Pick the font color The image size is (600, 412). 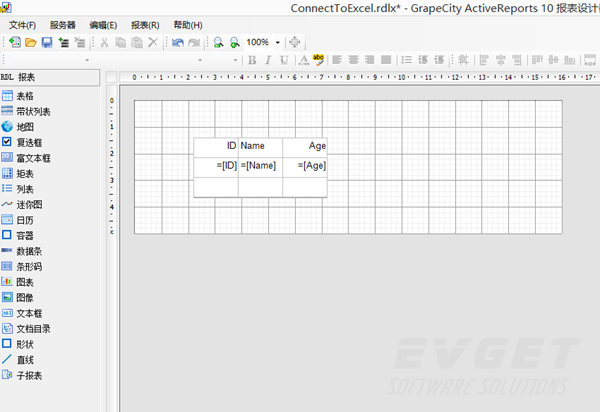304,60
